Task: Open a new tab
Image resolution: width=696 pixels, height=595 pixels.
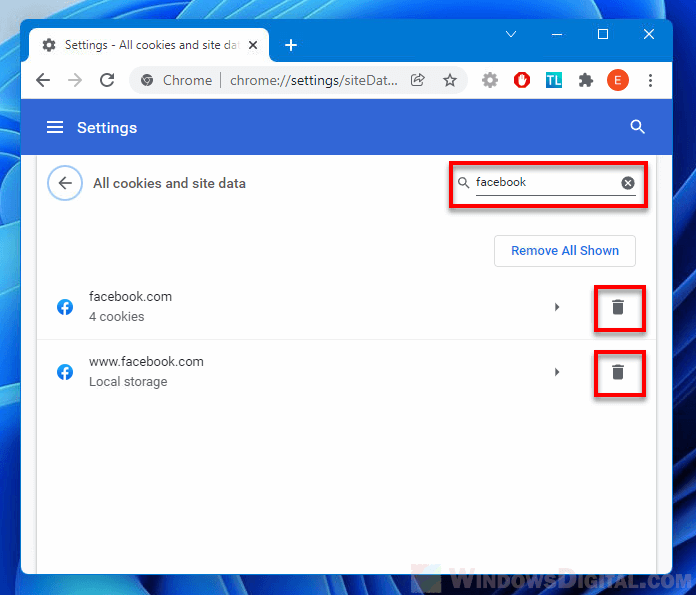Action: pos(291,45)
